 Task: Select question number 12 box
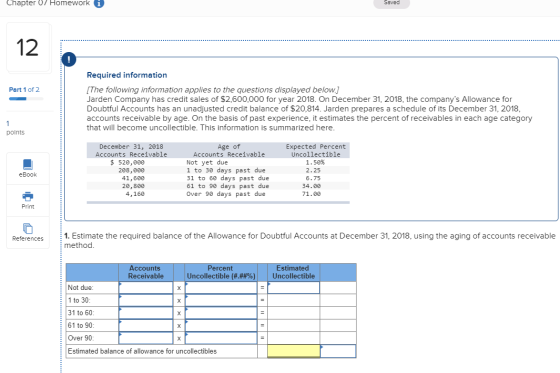pyautogui.click(x=28, y=48)
